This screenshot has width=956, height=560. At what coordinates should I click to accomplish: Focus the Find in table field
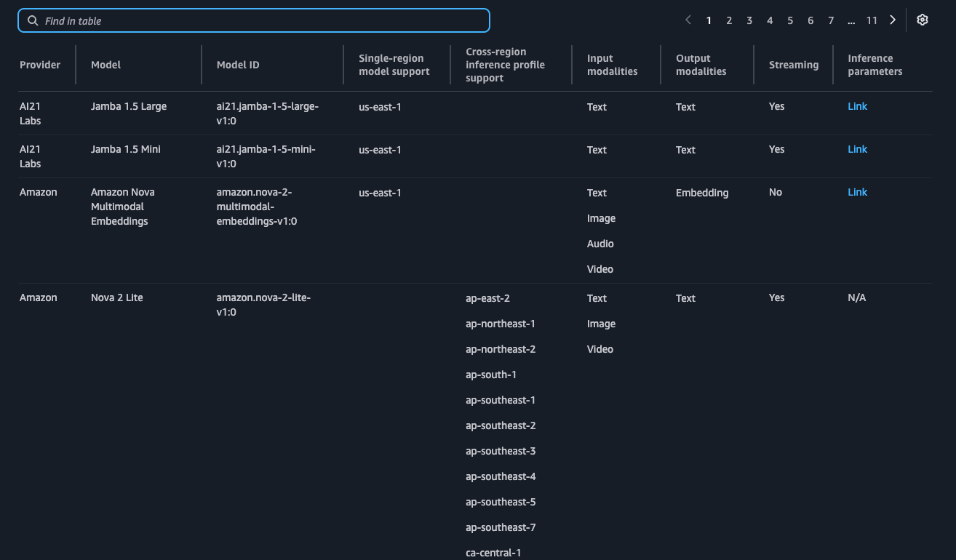pyautogui.click(x=262, y=21)
